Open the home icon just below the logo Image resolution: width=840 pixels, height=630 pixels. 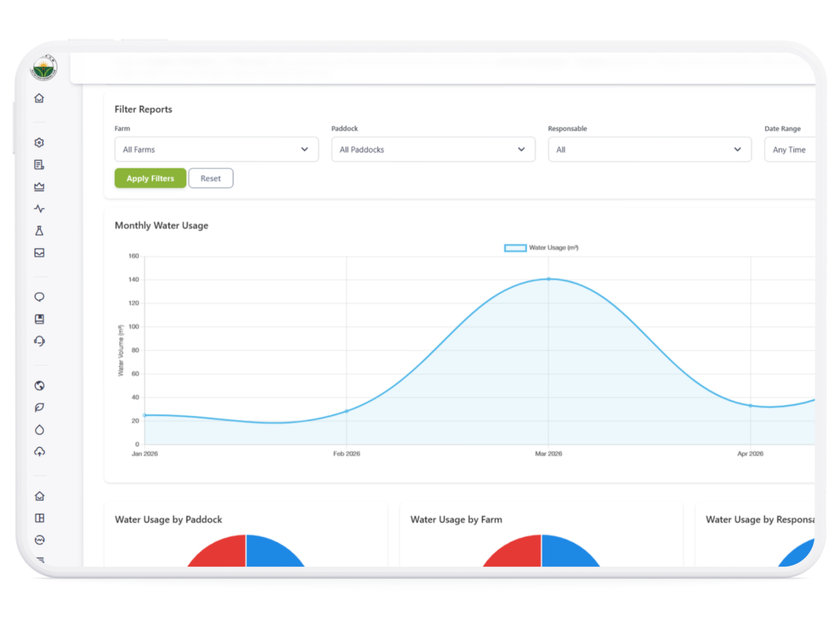pos(39,98)
